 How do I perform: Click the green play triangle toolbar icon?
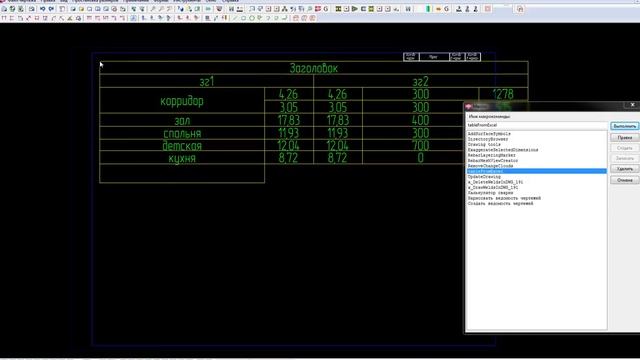355,9
